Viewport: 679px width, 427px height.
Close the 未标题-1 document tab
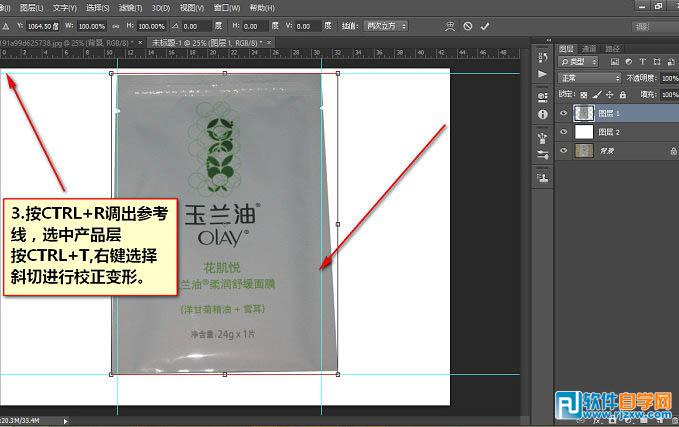(269, 42)
